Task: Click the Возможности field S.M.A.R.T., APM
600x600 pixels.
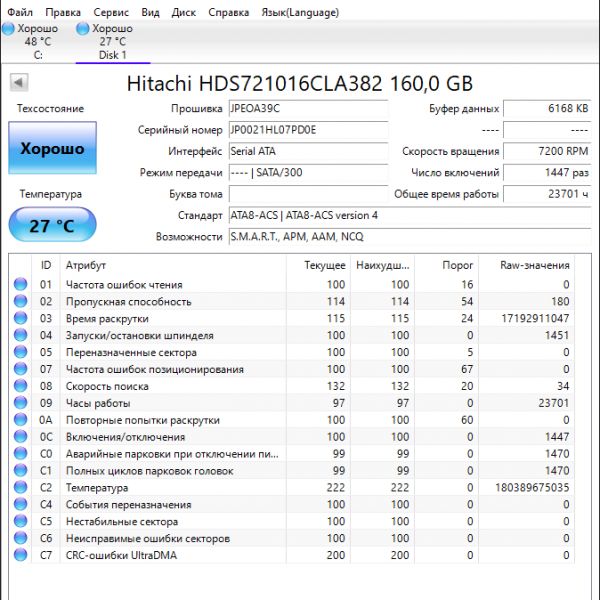Action: pos(410,237)
